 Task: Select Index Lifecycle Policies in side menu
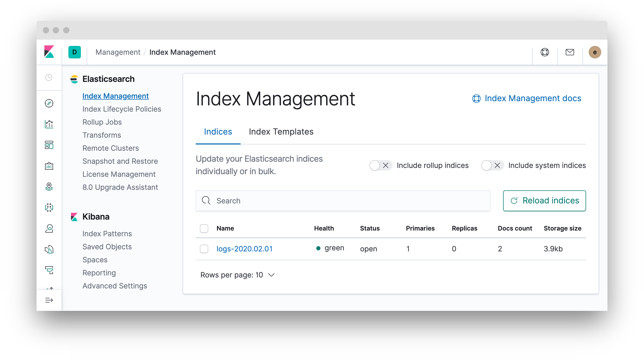coord(122,109)
